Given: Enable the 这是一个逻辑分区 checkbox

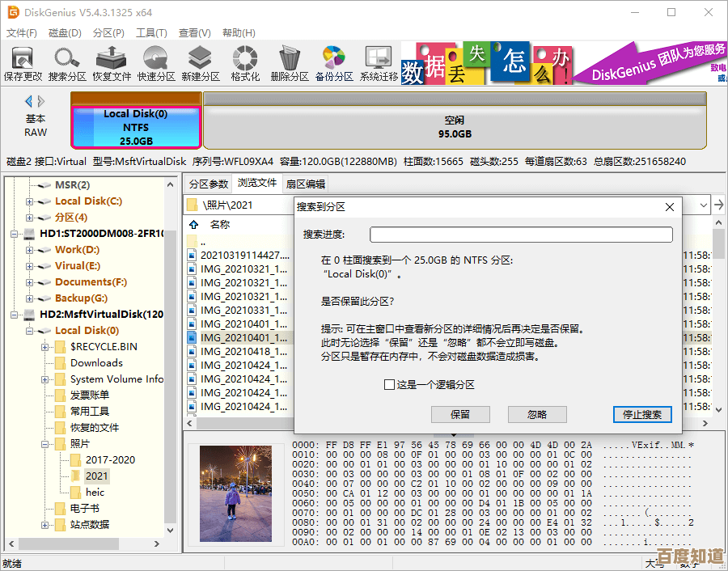Looking at the screenshot, I should click(x=390, y=385).
